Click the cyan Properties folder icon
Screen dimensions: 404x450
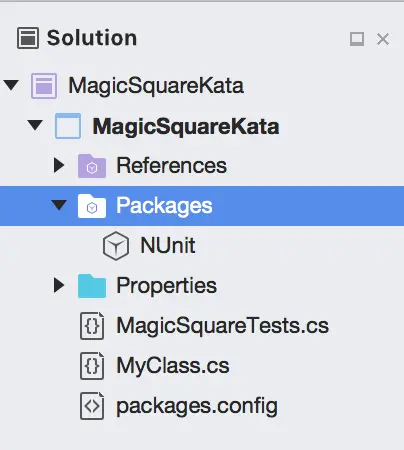point(92,286)
